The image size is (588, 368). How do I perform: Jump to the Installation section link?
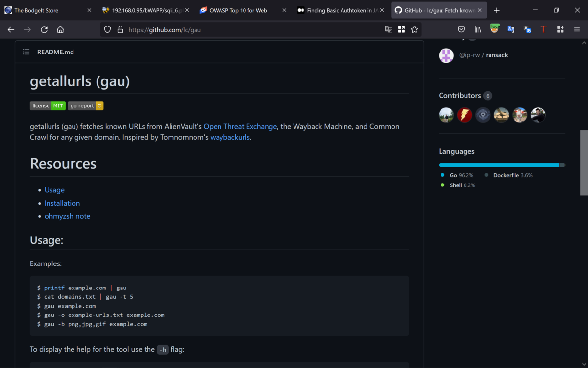point(62,203)
